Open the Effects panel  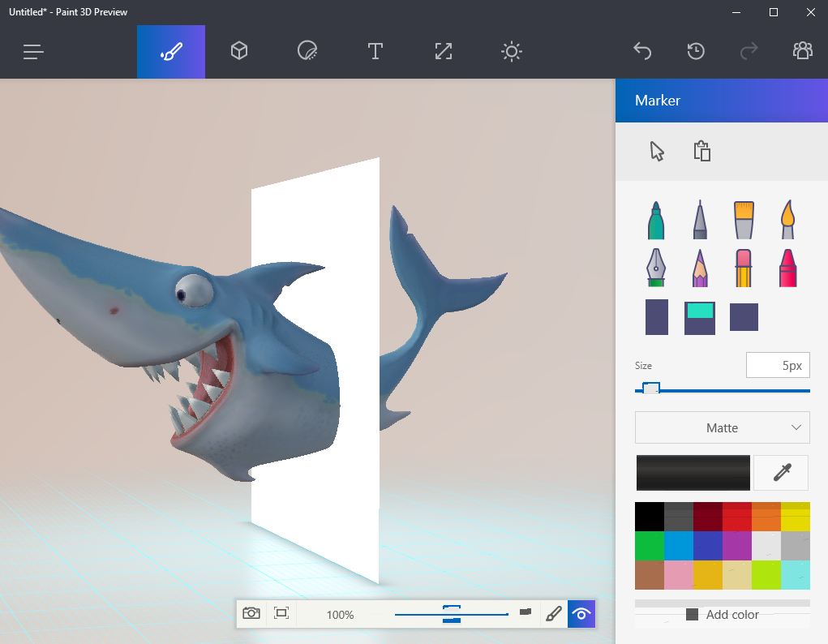coord(511,51)
